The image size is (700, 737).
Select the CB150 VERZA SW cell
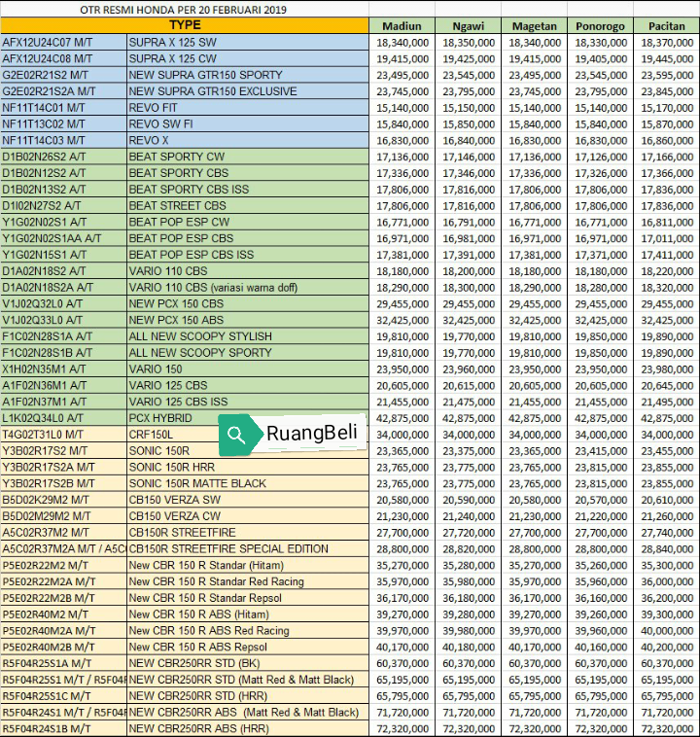(248, 500)
